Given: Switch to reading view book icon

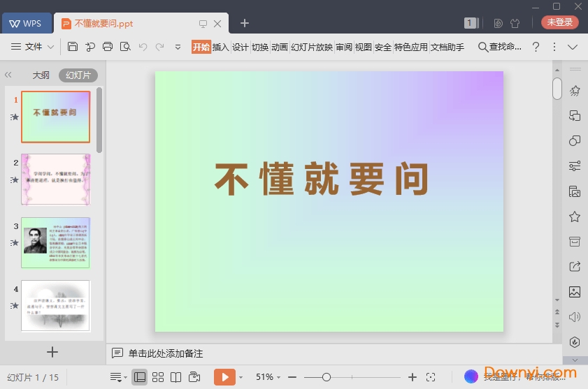Looking at the screenshot, I should [x=176, y=377].
